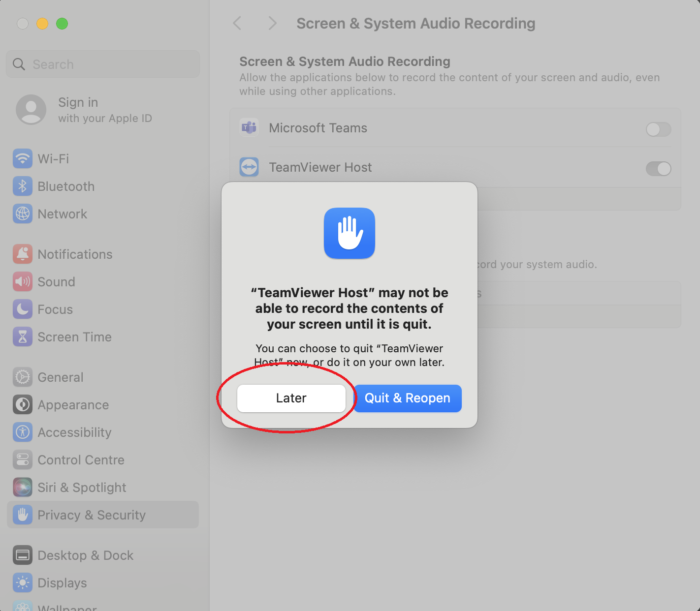The image size is (700, 611).
Task: Open General settings via gear icon
Action: pos(23,377)
